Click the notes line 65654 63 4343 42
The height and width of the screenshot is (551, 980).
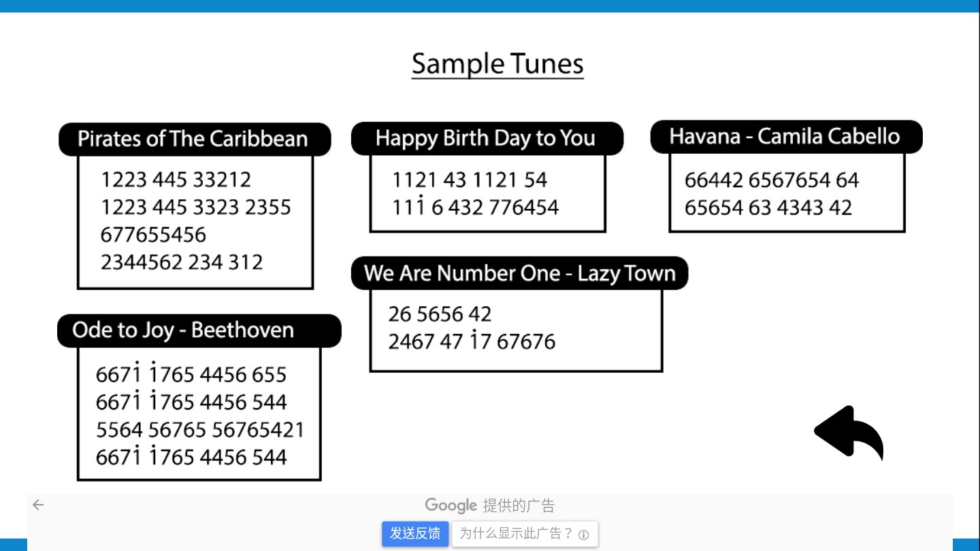coord(768,207)
